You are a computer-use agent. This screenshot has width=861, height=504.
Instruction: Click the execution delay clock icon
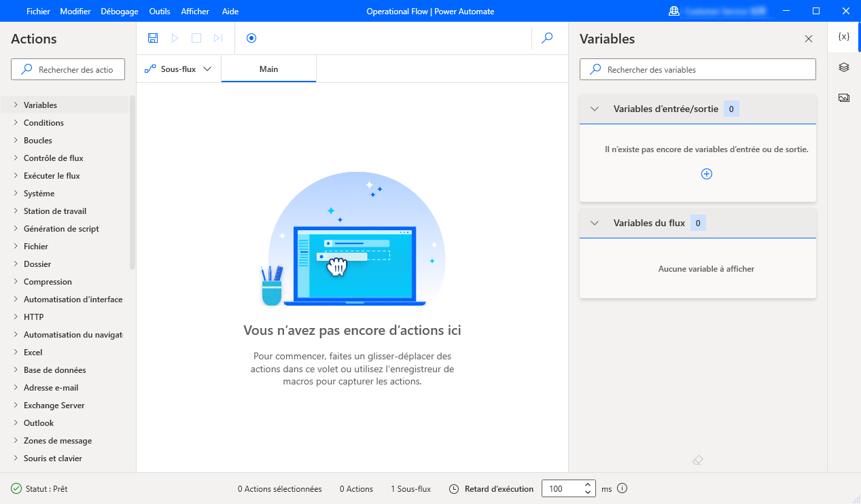point(455,489)
